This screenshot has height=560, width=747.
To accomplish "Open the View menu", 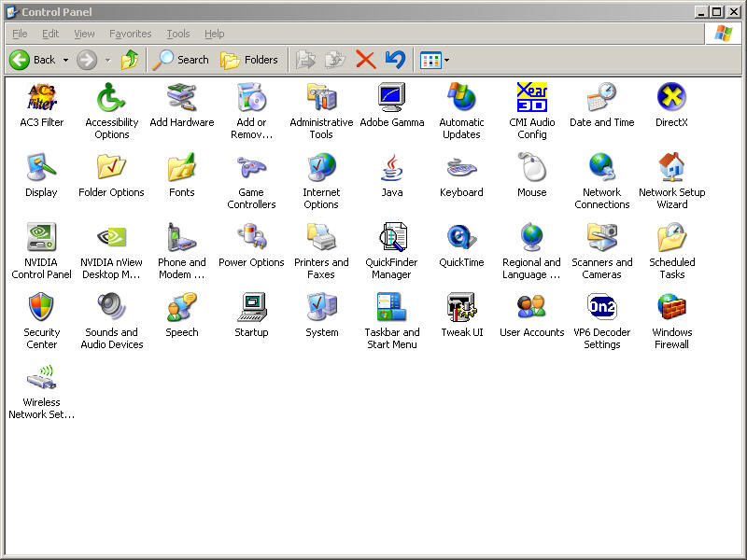I will coord(84,34).
